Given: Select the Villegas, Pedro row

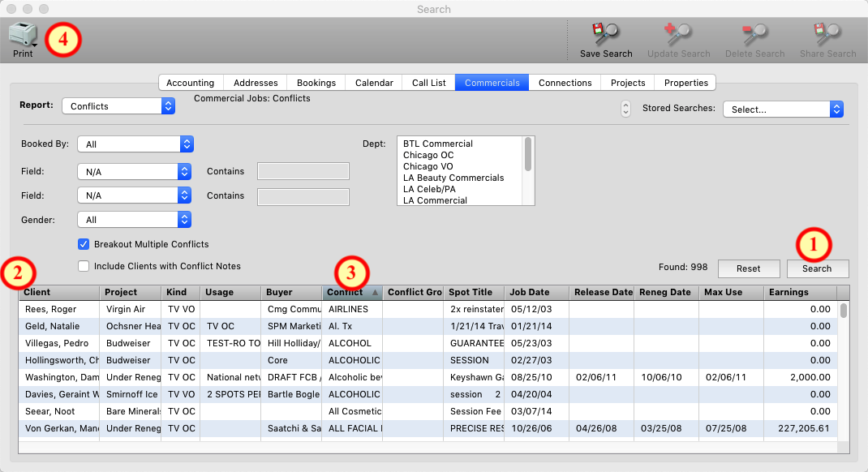Looking at the screenshot, I should click(428, 343).
